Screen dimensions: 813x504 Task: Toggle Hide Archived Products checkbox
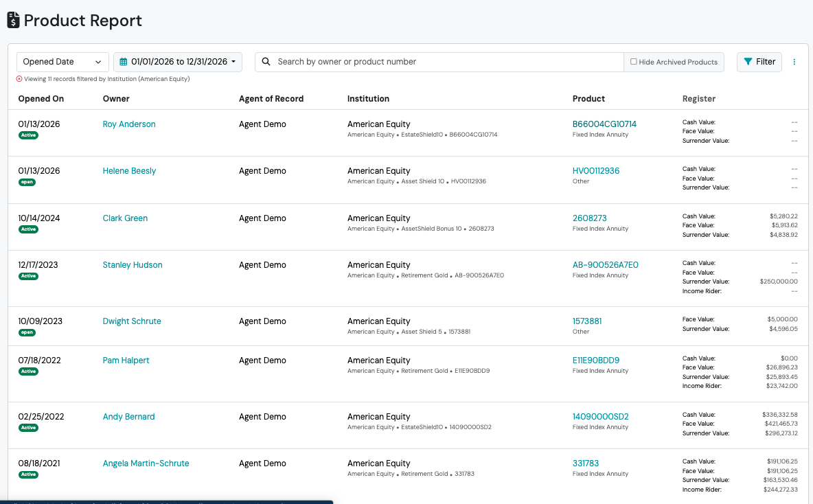coord(633,61)
